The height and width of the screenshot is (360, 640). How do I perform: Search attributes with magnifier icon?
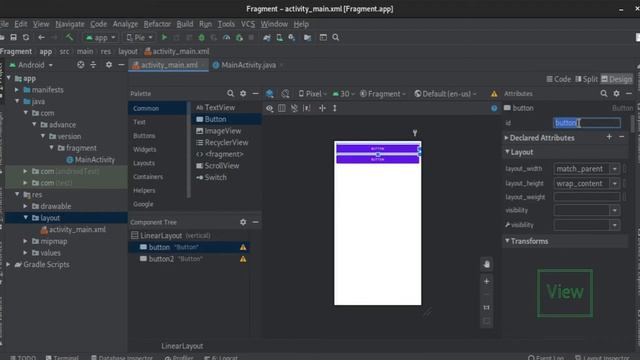[604, 93]
